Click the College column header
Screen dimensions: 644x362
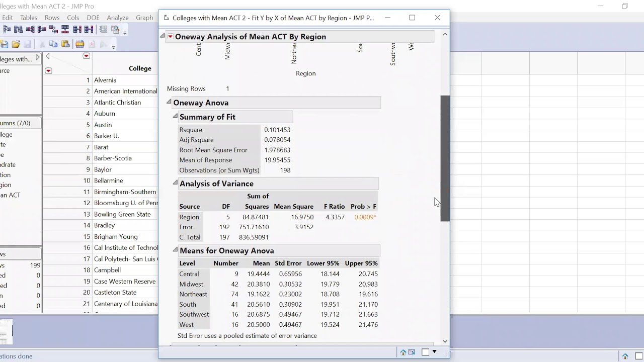[x=140, y=68]
